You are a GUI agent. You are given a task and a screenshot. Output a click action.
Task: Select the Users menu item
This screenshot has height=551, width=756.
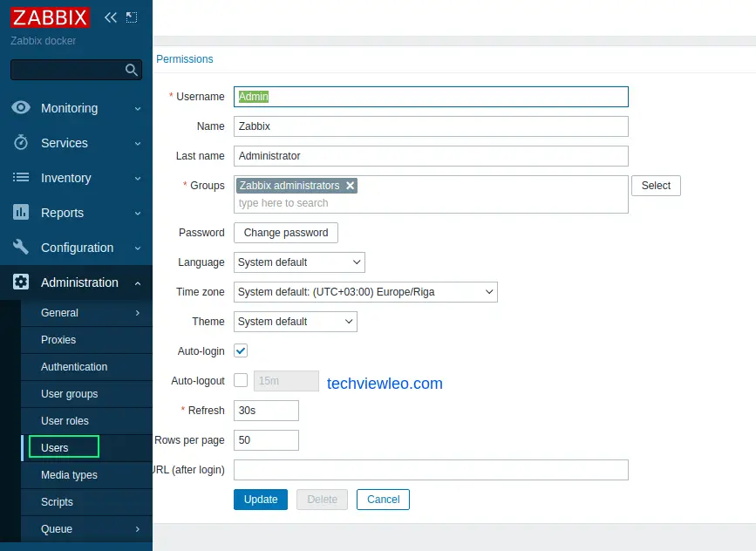pyautogui.click(x=87, y=448)
